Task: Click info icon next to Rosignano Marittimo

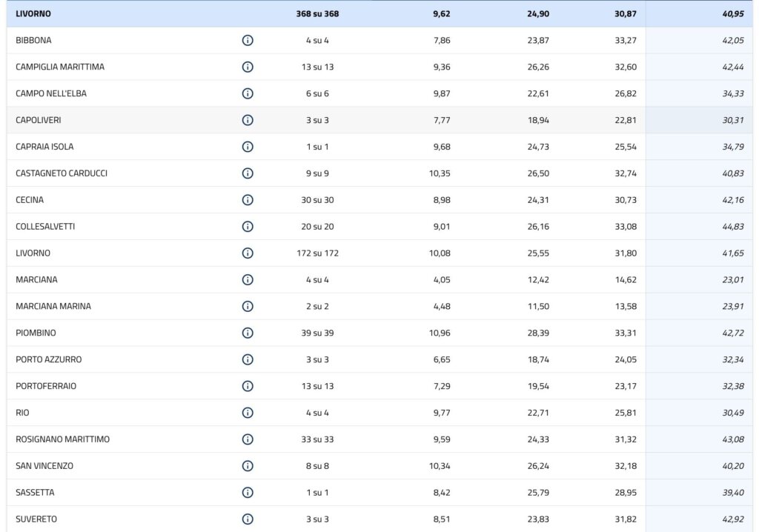Action: point(248,439)
